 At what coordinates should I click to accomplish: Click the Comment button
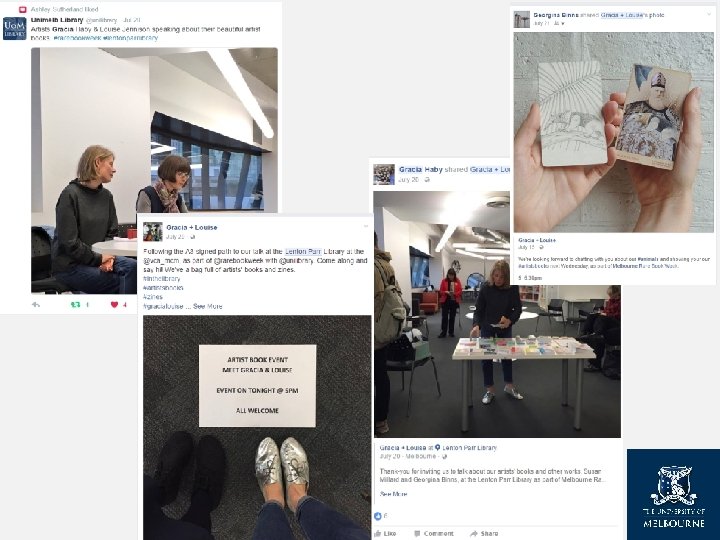tap(434, 533)
